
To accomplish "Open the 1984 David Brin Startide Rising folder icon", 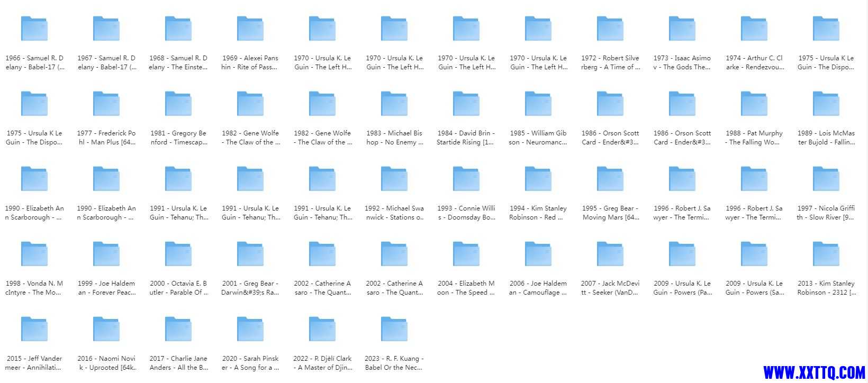I will (x=466, y=104).
